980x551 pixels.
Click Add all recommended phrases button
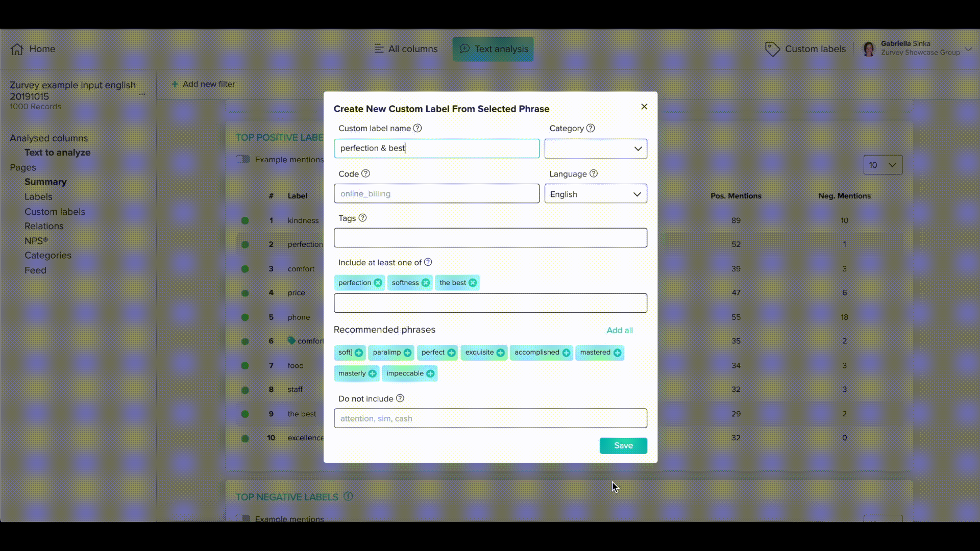[619, 330]
